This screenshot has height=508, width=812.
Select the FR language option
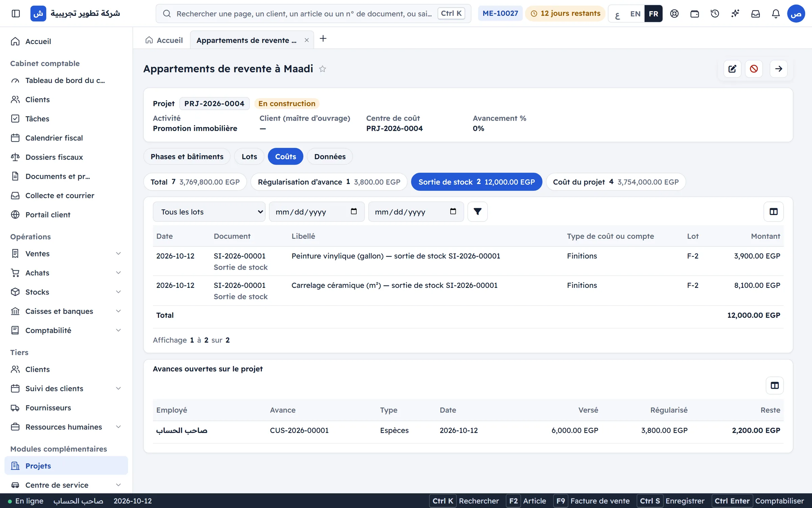653,14
